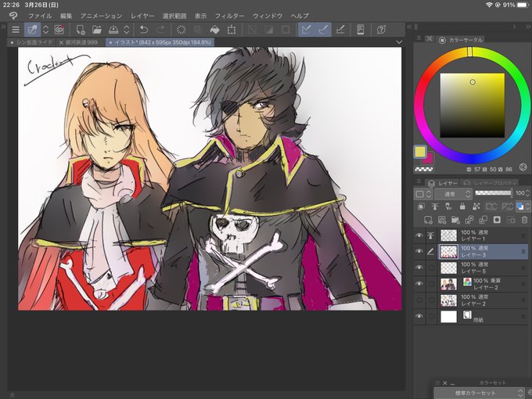Viewport: 532px width, 399px height.
Task: Transfer to lower layer icon
Action: click(469, 220)
